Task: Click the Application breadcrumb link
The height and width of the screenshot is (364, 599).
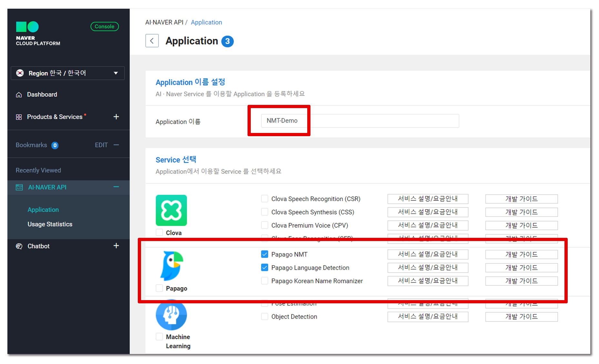Action: [207, 22]
